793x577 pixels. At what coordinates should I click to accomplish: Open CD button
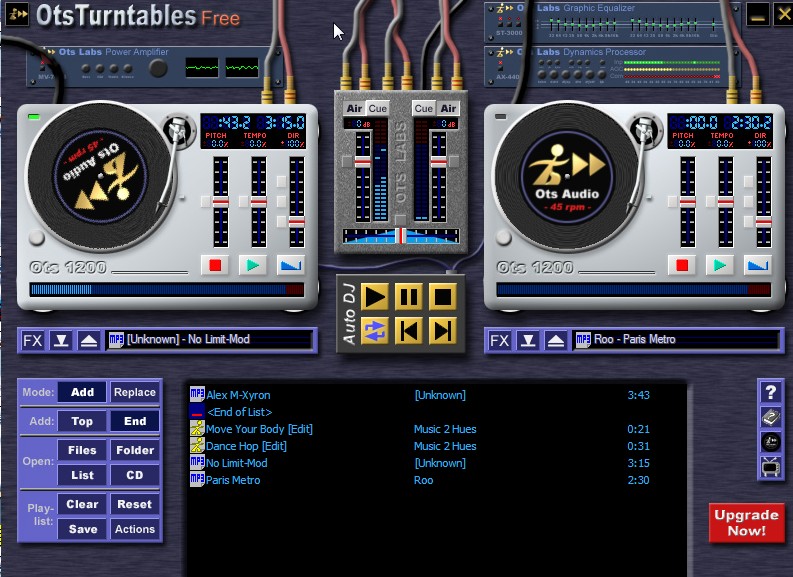click(x=135, y=475)
